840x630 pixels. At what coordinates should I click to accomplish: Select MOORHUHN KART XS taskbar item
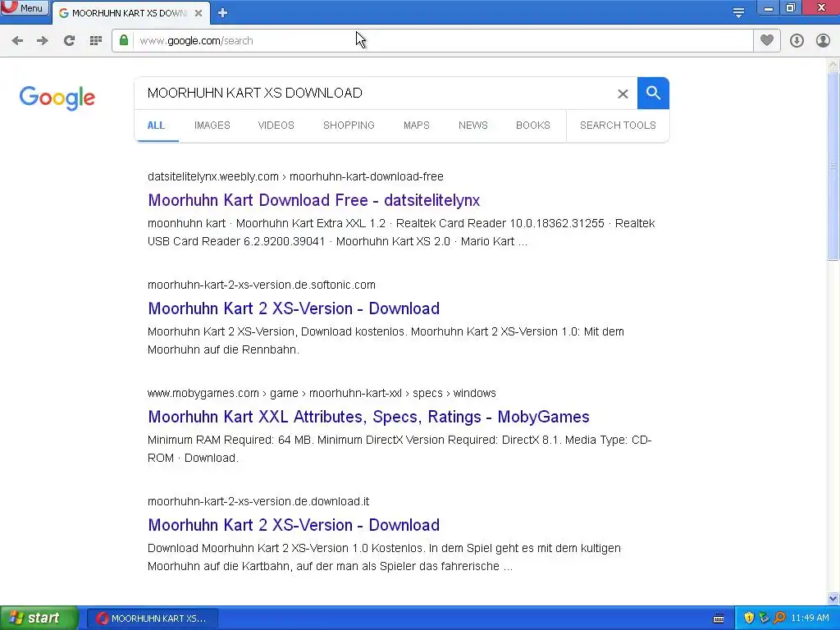(x=153, y=619)
